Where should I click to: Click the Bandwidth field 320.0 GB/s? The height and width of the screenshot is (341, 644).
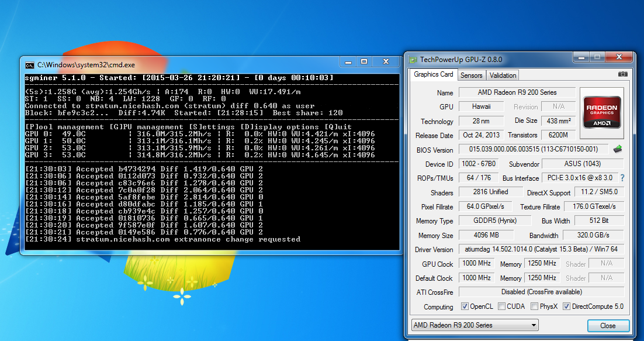pos(593,235)
